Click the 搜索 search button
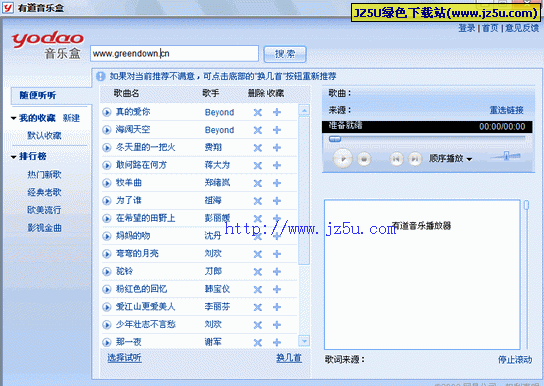The image size is (544, 386). tap(285, 54)
